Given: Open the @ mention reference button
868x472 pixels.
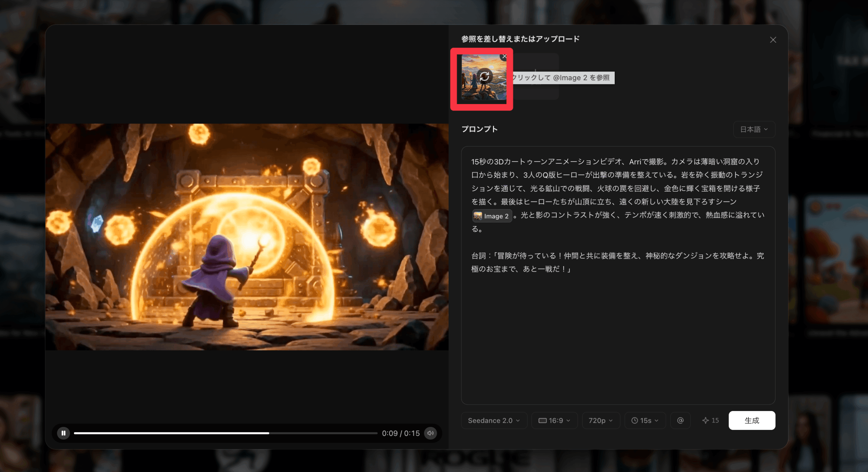Looking at the screenshot, I should (x=680, y=420).
